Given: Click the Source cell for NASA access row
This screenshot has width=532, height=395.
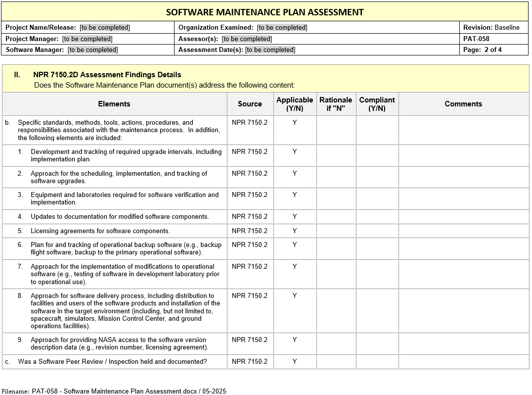Looking at the screenshot, I should (250, 340).
